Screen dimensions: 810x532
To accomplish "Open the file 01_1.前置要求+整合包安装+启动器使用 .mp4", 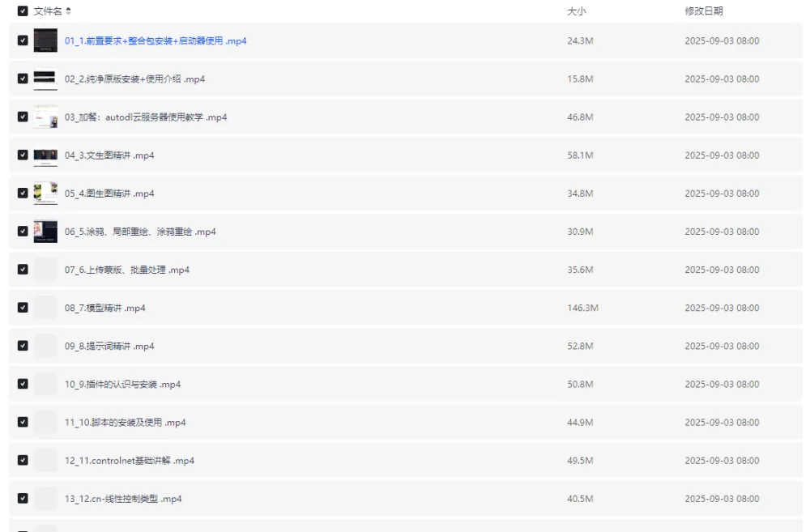I will pyautogui.click(x=156, y=40).
